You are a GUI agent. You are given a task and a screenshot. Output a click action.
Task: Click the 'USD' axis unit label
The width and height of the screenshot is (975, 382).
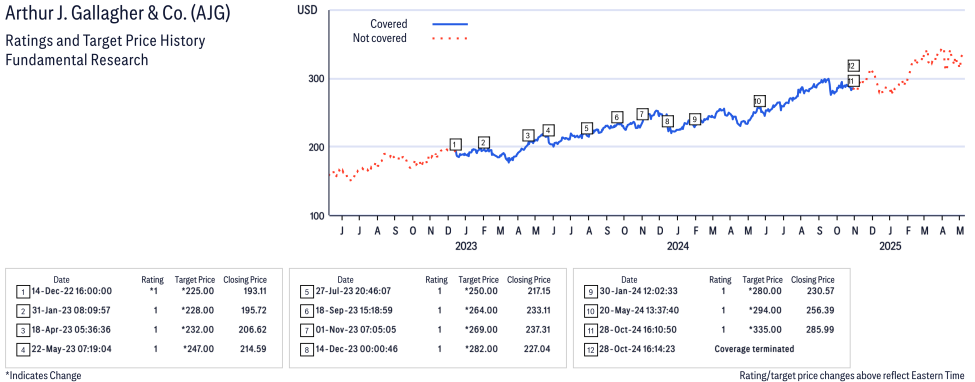(307, 10)
